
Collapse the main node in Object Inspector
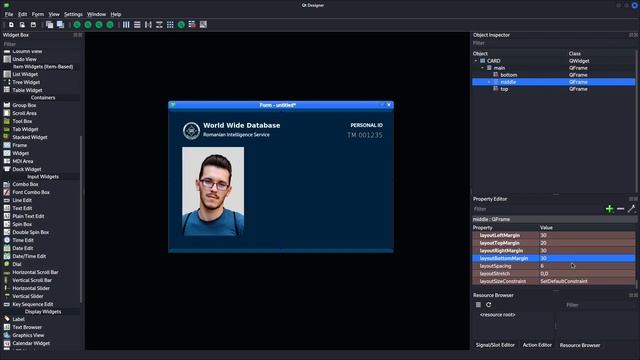(482, 68)
